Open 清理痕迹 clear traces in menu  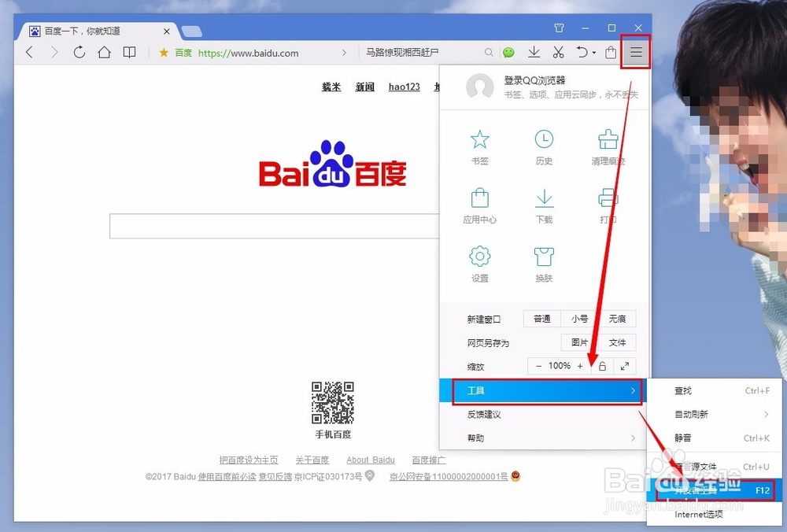608,147
